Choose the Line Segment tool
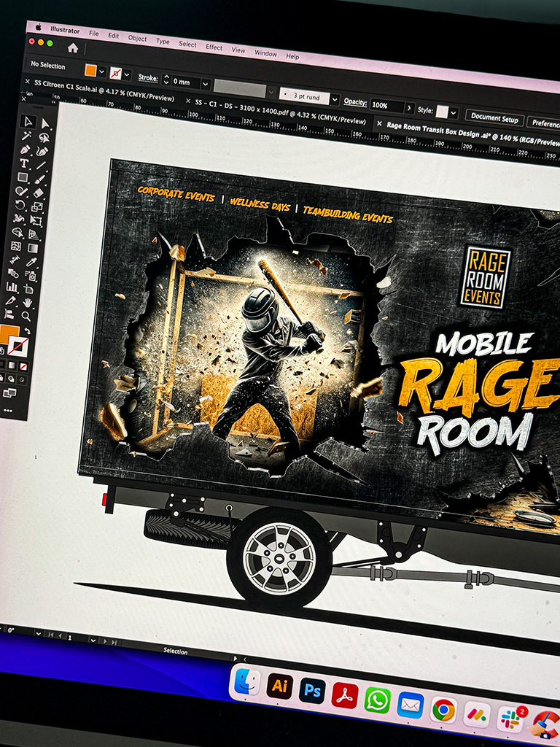560x747 pixels. pos(41,166)
